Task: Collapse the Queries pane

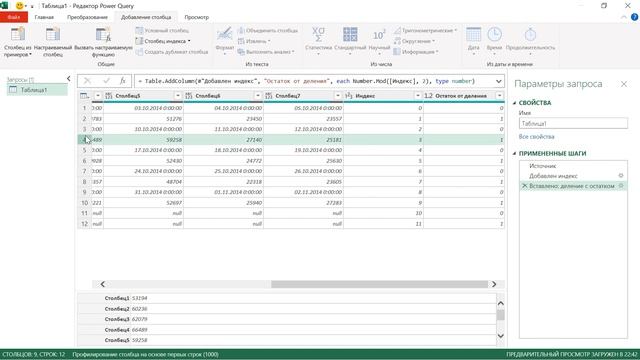Action: click(69, 78)
